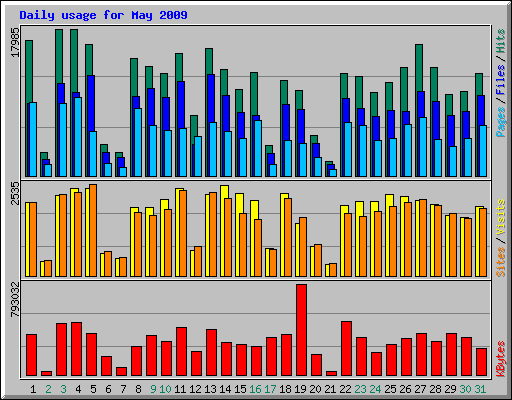Click the red KBytes bar for day 29
Screen dimensions: 512x400
click(x=452, y=355)
